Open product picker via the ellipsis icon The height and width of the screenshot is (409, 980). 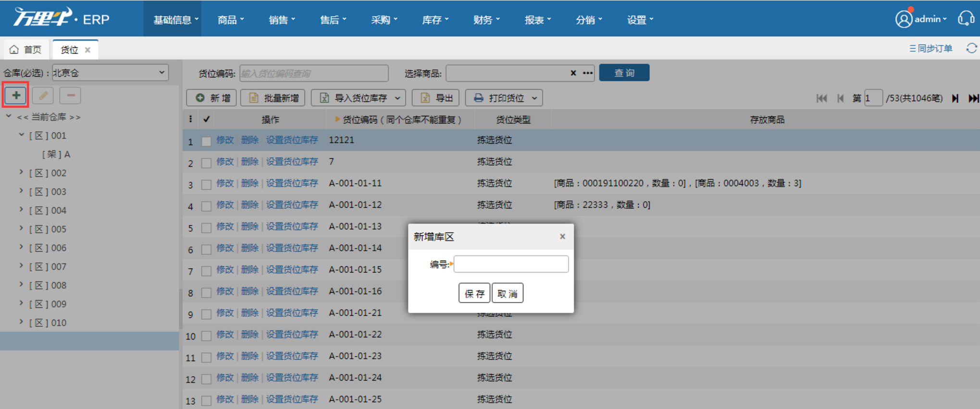588,73
